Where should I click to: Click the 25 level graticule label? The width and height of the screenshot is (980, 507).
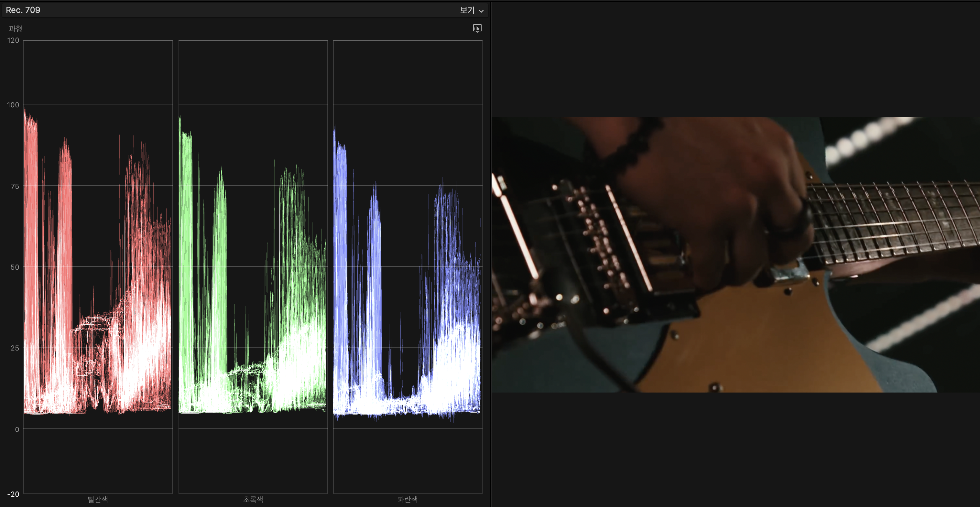[15, 348]
